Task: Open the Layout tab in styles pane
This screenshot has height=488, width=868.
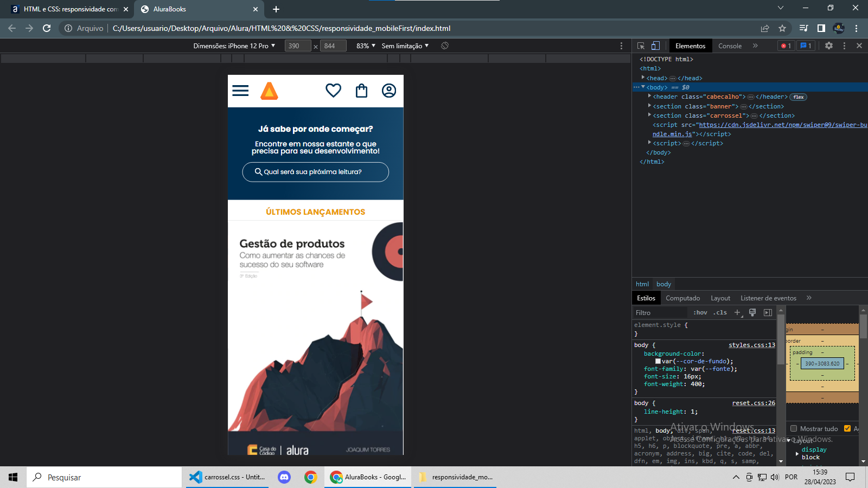Action: (x=720, y=298)
